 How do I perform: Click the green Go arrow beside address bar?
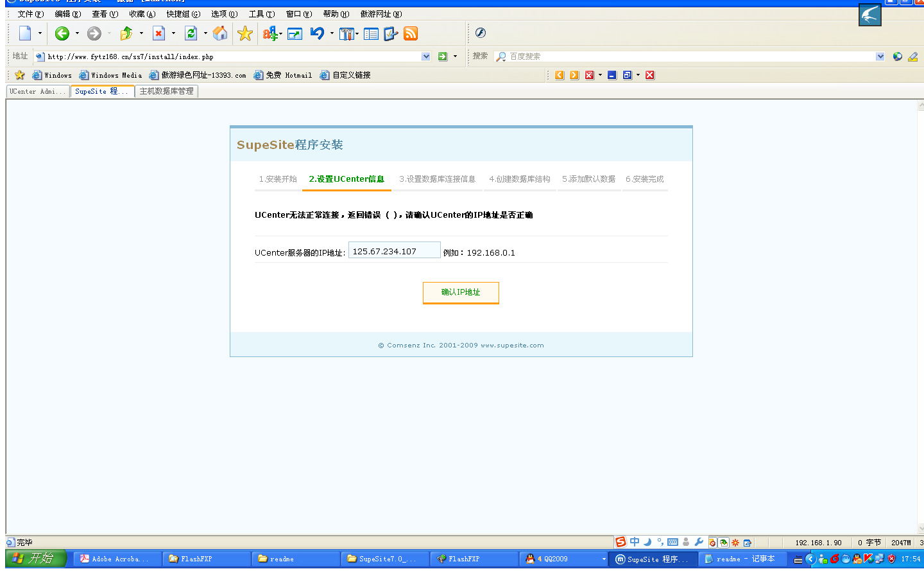pyautogui.click(x=443, y=57)
